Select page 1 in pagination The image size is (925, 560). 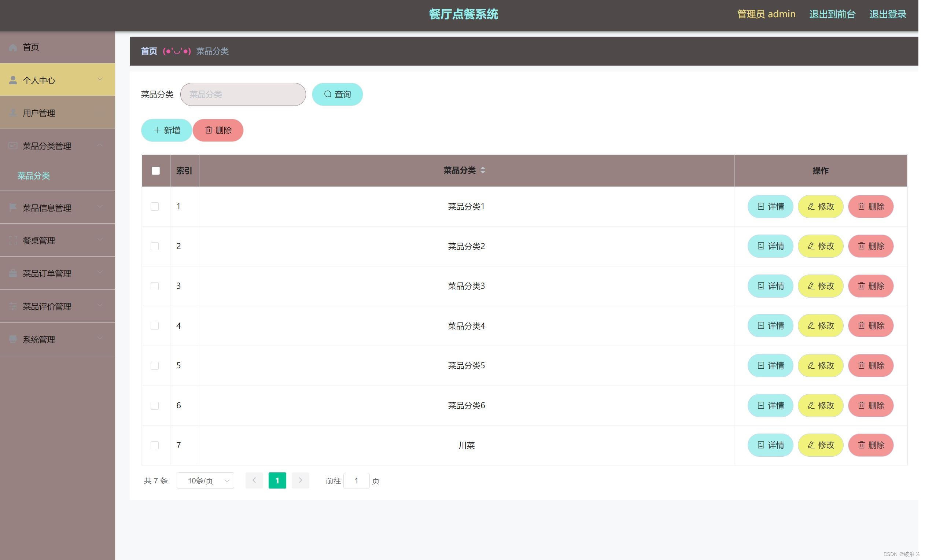277,481
